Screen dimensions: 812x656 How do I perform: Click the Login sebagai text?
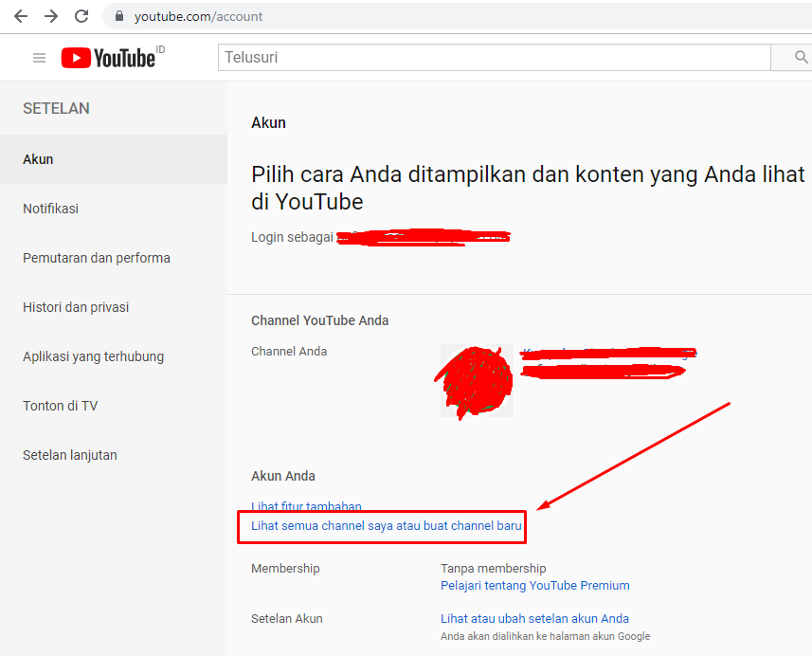[292, 237]
